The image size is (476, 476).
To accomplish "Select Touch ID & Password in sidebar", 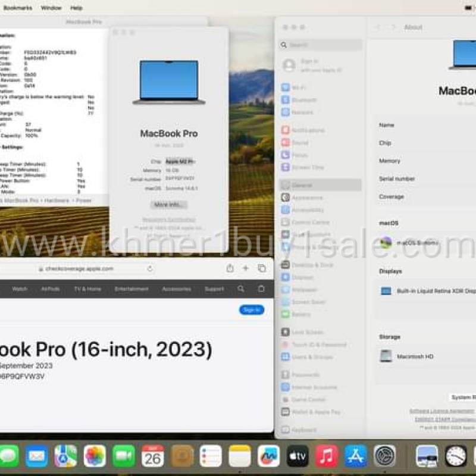I will (320, 345).
